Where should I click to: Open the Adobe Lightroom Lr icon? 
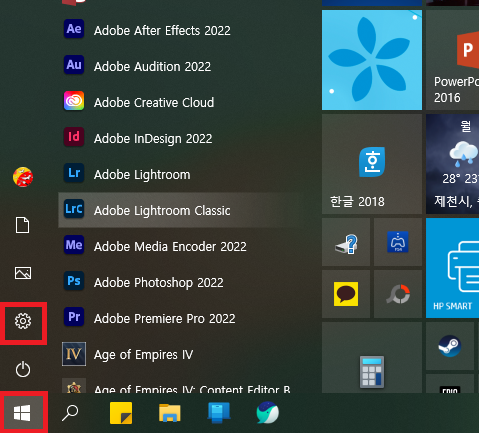click(x=74, y=173)
